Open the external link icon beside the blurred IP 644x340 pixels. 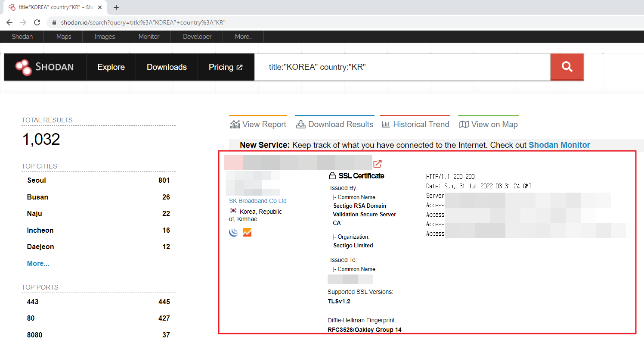tap(378, 163)
